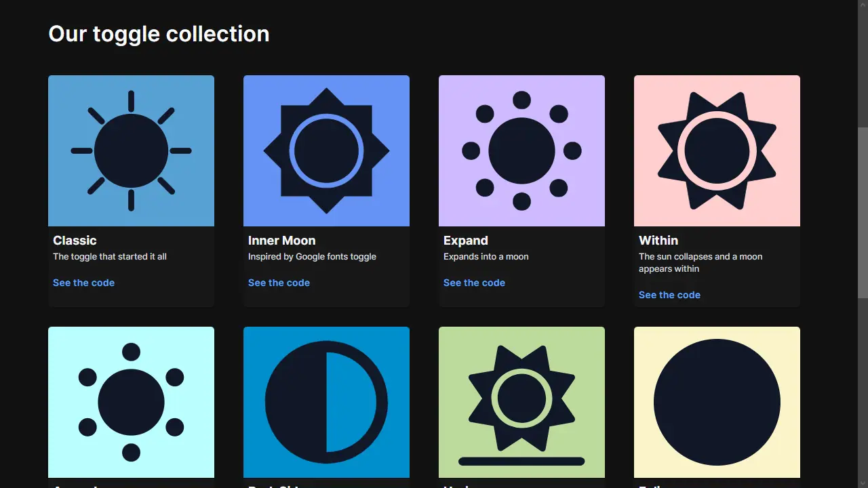
Task: Click the Inner Moon sun-gear icon
Action: pyautogui.click(x=326, y=150)
